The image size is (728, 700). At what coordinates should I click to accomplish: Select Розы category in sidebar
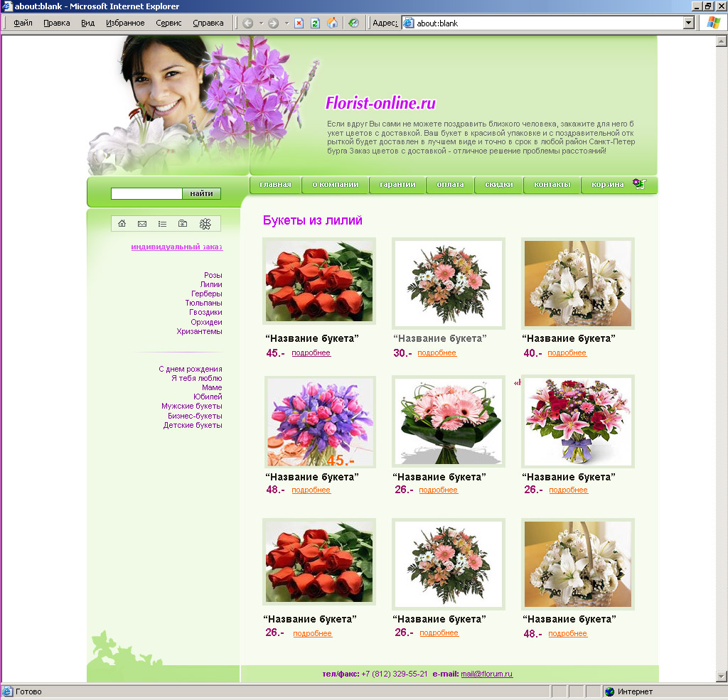click(x=213, y=275)
